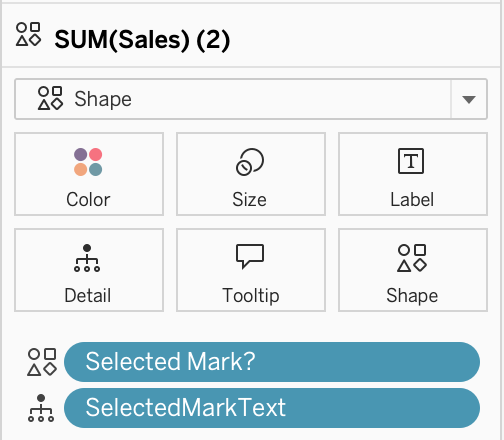The height and width of the screenshot is (440, 504).
Task: Open the Detail card
Action: [89, 270]
